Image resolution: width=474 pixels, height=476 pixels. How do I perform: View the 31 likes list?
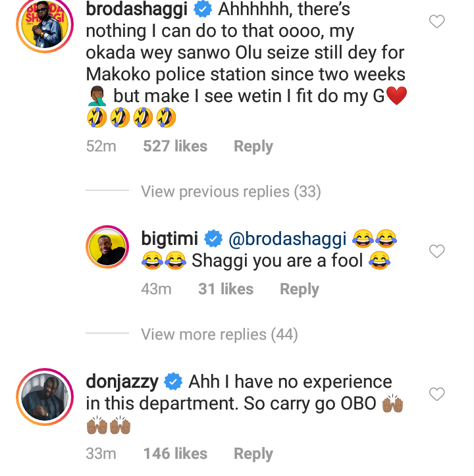pos(226,289)
